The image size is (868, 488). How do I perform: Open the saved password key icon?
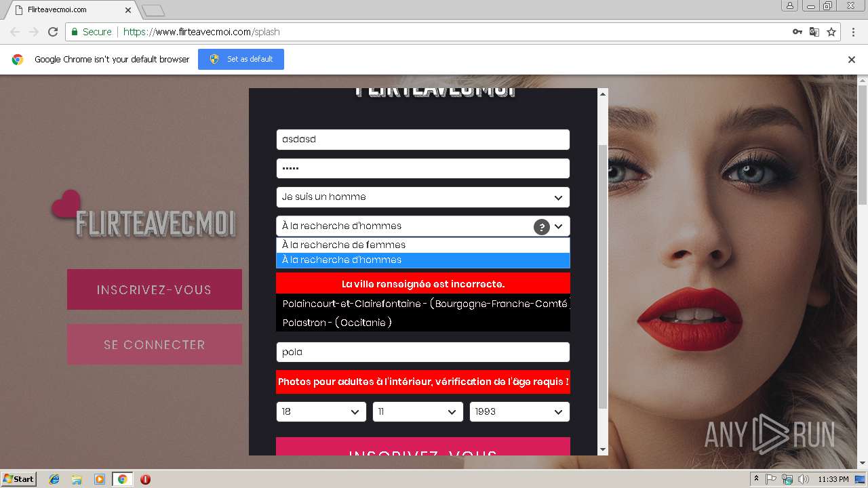click(x=797, y=32)
